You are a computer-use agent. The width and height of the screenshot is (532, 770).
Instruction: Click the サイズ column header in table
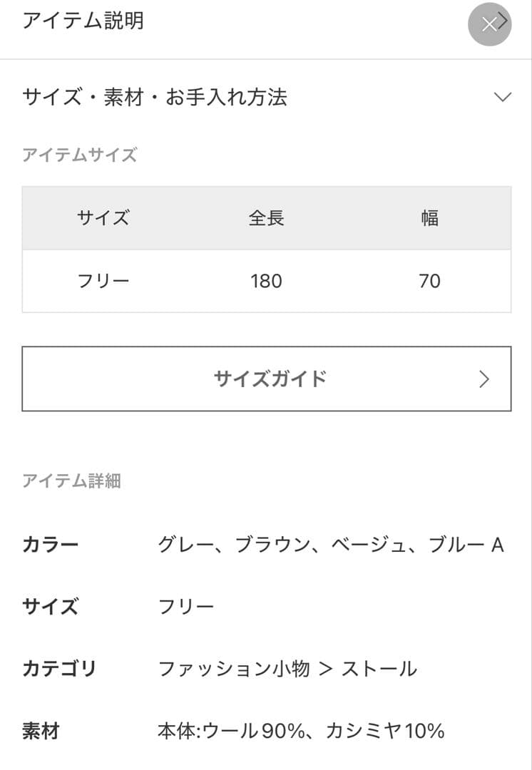[103, 218]
